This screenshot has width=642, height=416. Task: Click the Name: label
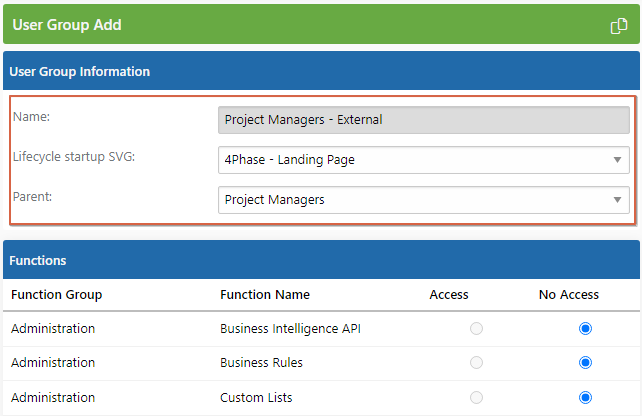point(32,117)
